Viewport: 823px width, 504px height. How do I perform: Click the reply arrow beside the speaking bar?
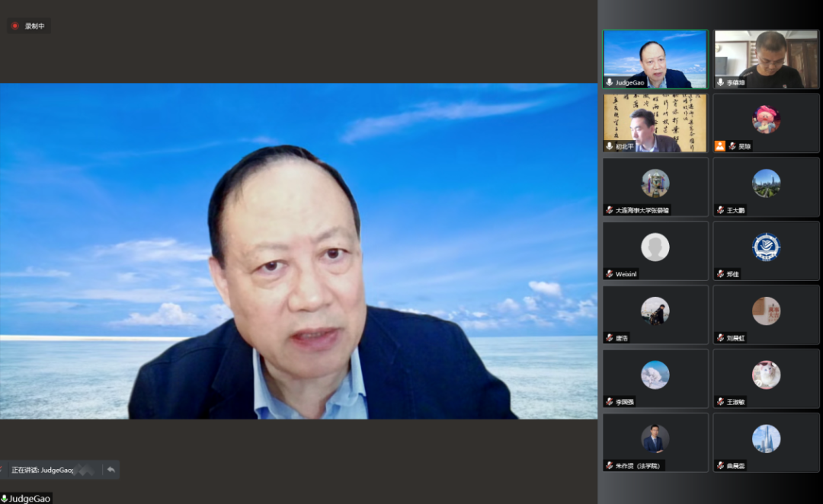pyautogui.click(x=110, y=470)
